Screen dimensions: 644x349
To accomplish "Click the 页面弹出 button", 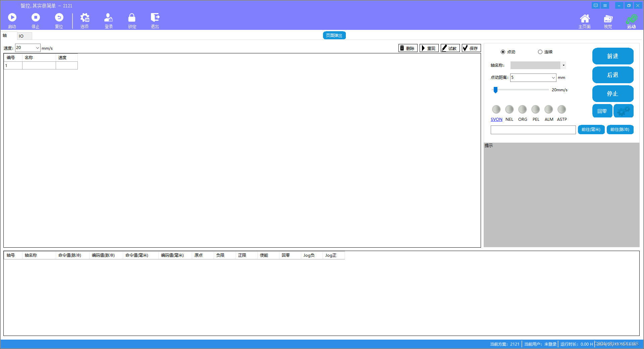I will click(x=334, y=36).
